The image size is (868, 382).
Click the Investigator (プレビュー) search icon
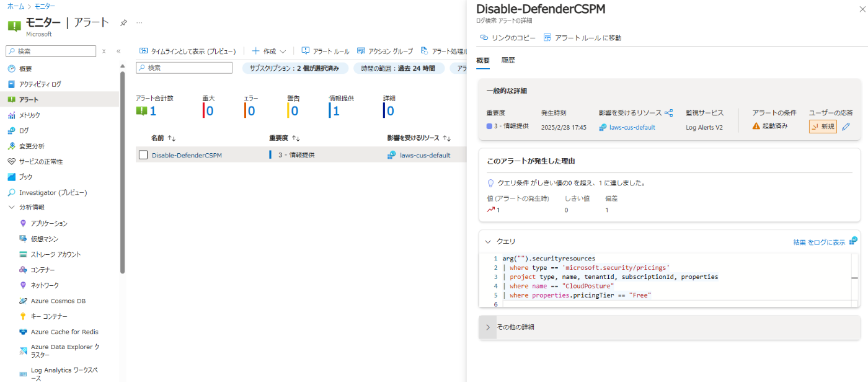11,193
